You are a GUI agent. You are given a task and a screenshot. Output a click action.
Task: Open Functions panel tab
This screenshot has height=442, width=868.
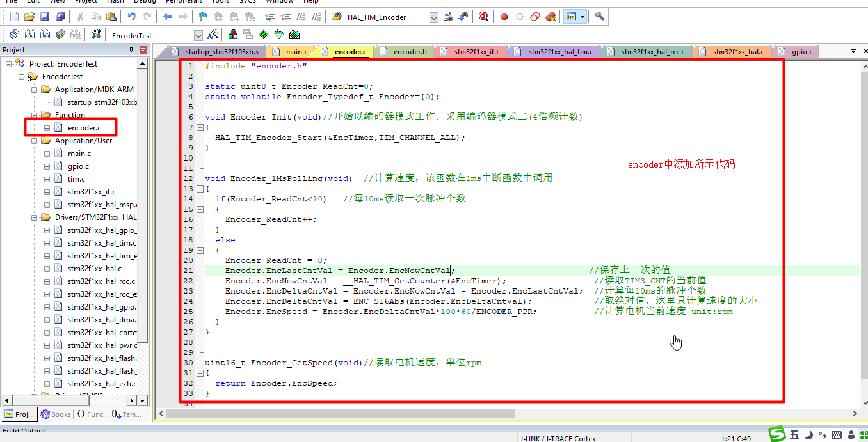tap(93, 414)
